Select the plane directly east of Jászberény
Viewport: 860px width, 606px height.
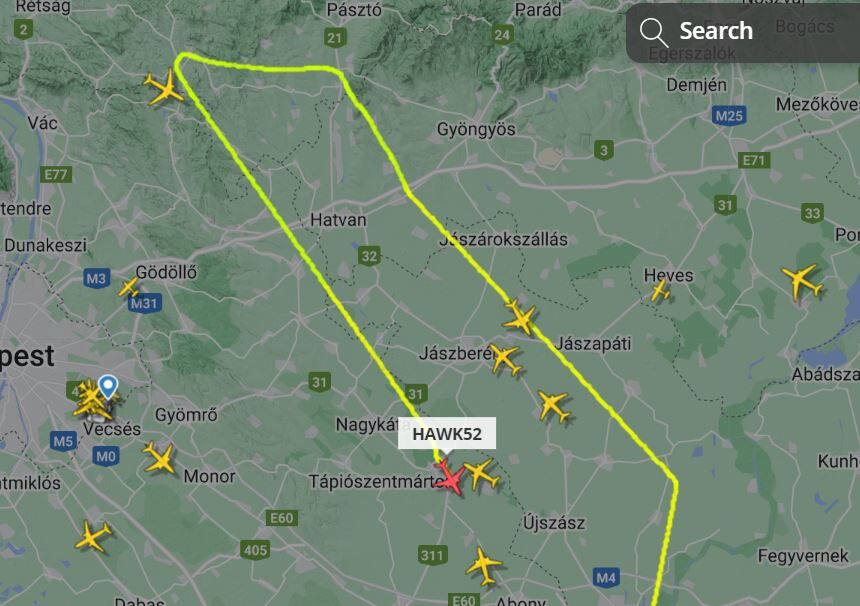coord(505,359)
